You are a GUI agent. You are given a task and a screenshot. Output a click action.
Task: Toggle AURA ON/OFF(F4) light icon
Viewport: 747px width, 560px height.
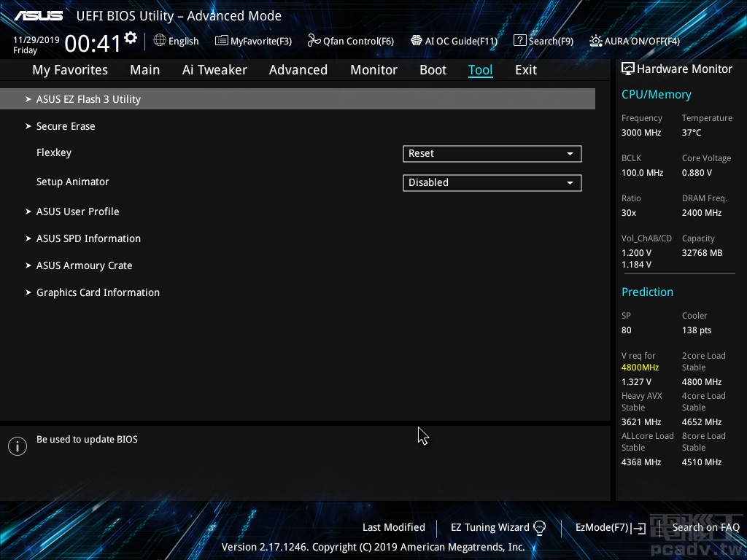point(596,41)
